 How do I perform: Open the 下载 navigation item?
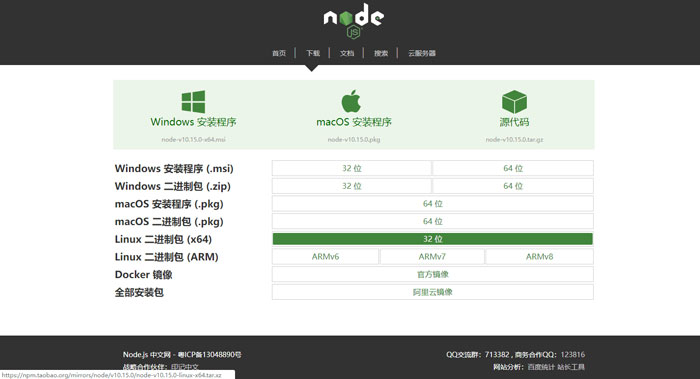[313, 53]
